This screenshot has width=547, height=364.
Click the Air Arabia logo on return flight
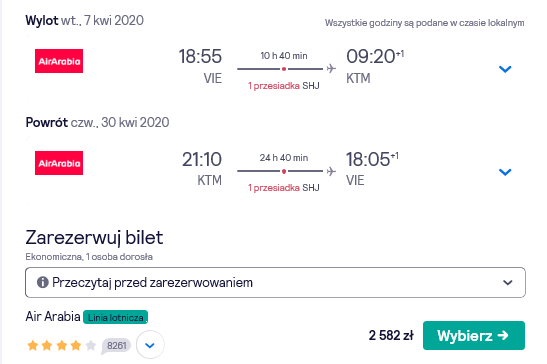[x=59, y=163]
